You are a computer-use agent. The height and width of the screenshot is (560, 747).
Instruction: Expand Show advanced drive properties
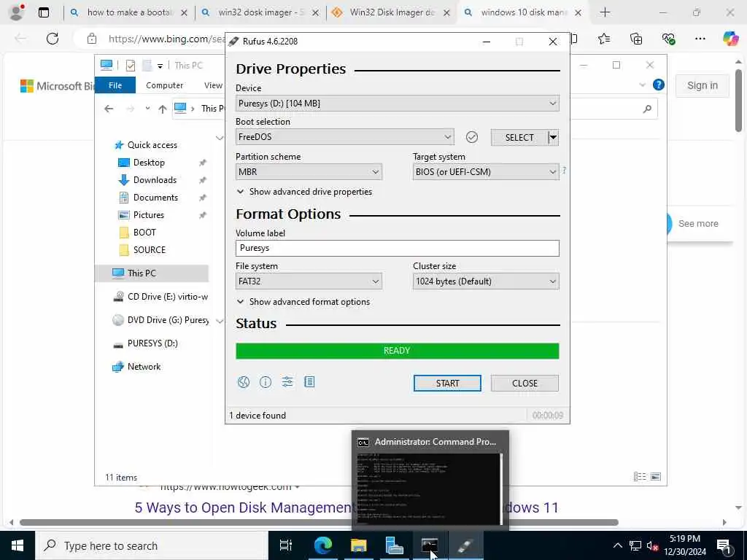[304, 192]
